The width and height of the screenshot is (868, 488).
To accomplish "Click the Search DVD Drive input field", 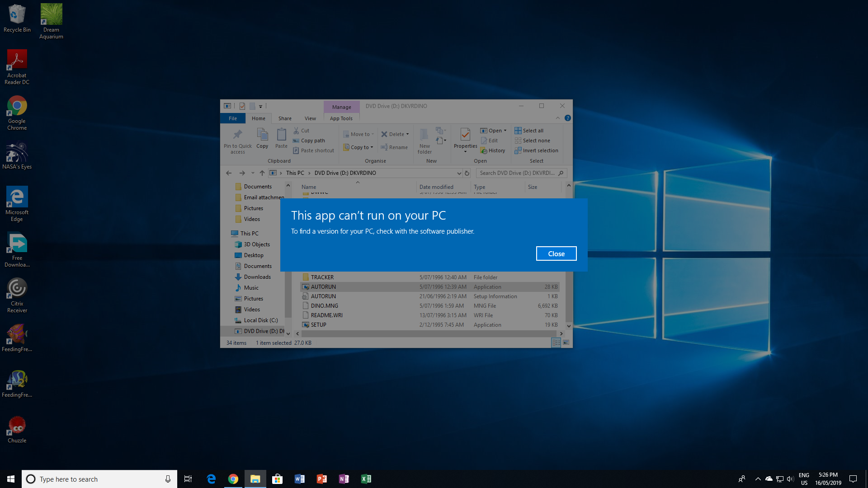I will (x=521, y=173).
